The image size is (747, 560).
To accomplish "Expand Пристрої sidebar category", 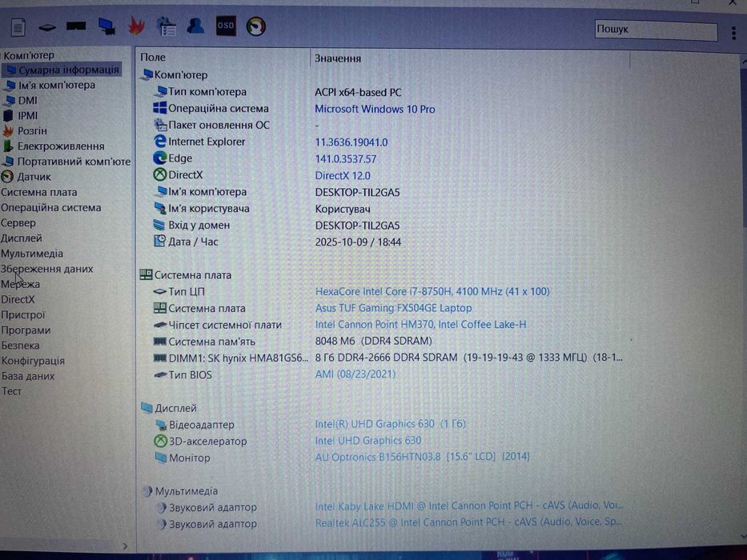I will pos(23,314).
